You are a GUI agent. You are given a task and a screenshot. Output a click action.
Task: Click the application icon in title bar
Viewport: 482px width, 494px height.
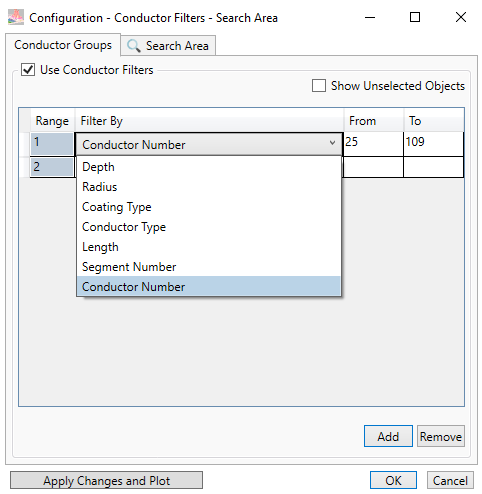coord(16,17)
